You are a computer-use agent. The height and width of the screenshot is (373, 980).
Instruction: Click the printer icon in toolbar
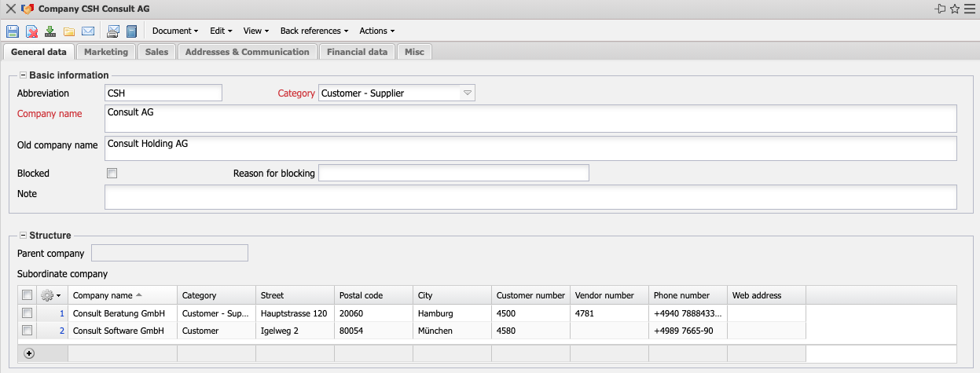[x=112, y=31]
